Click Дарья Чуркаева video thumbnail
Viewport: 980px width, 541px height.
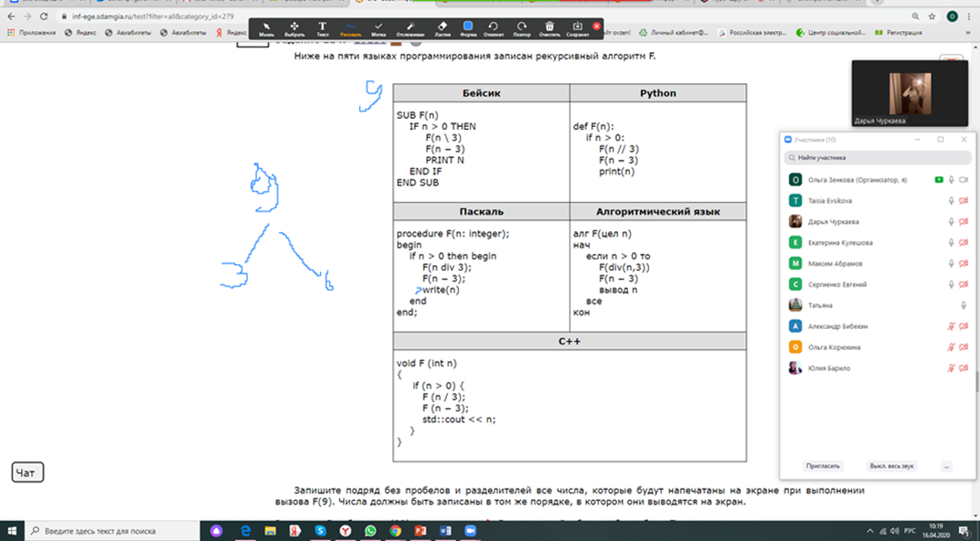[910, 94]
